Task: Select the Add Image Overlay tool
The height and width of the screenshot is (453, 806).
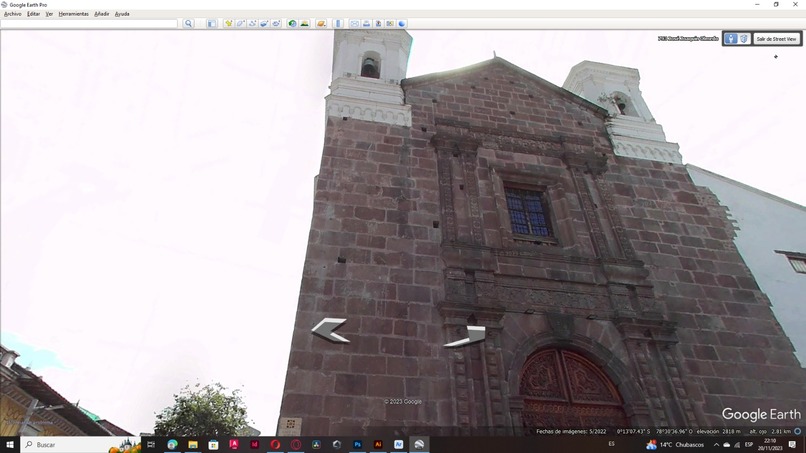Action: tap(264, 24)
